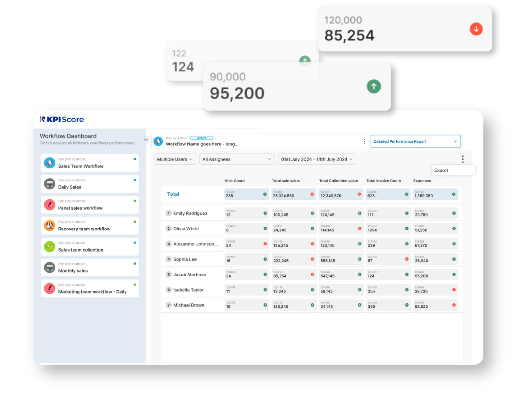
Task: Click the Sales team collection money icon
Action: click(x=50, y=247)
